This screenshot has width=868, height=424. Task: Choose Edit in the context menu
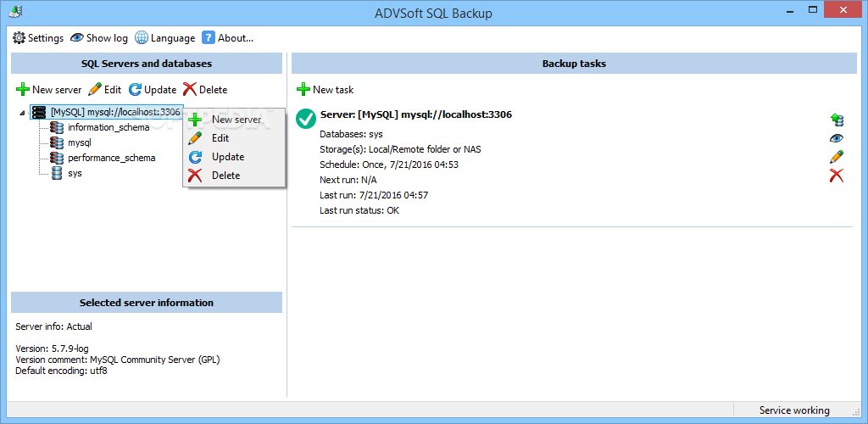click(234, 138)
